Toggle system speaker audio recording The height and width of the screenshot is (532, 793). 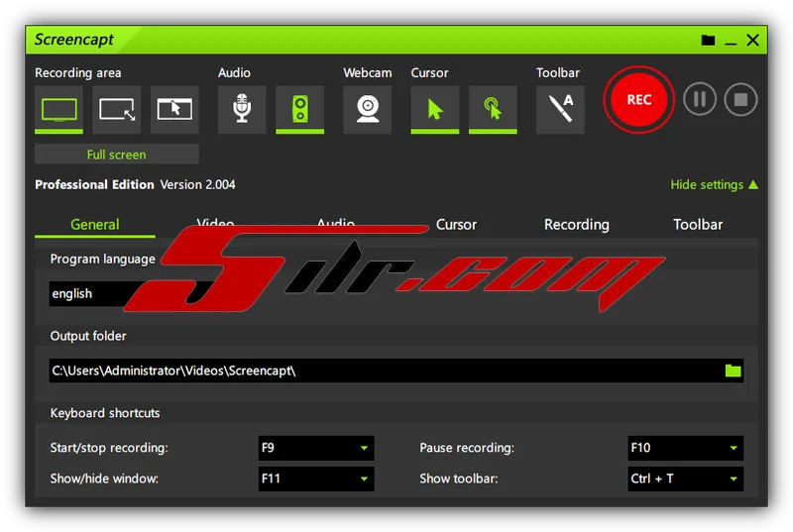click(x=300, y=109)
